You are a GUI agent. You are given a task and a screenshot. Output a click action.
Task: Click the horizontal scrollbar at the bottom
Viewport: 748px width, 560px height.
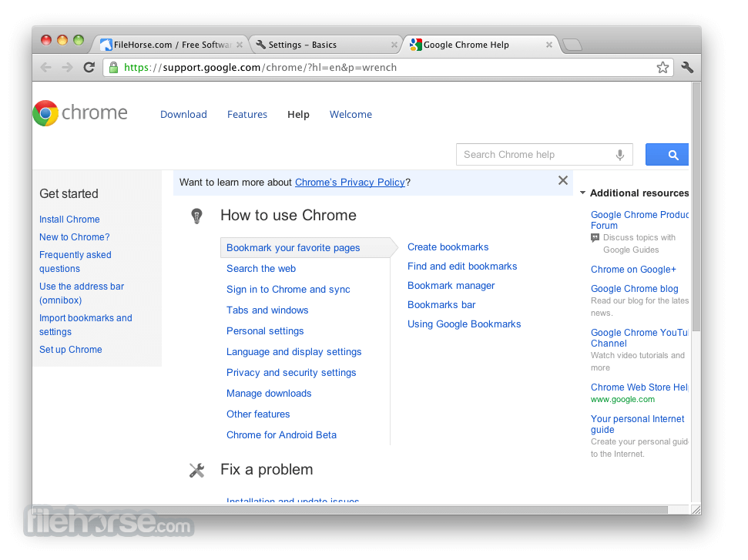coord(351,509)
